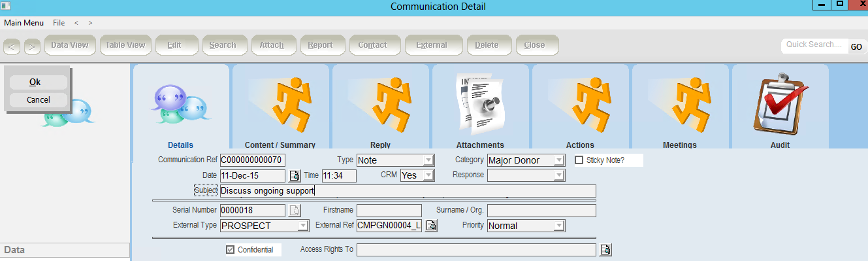868x261 pixels.
Task: Expand the Type dropdown showing Note
Action: pyautogui.click(x=428, y=160)
